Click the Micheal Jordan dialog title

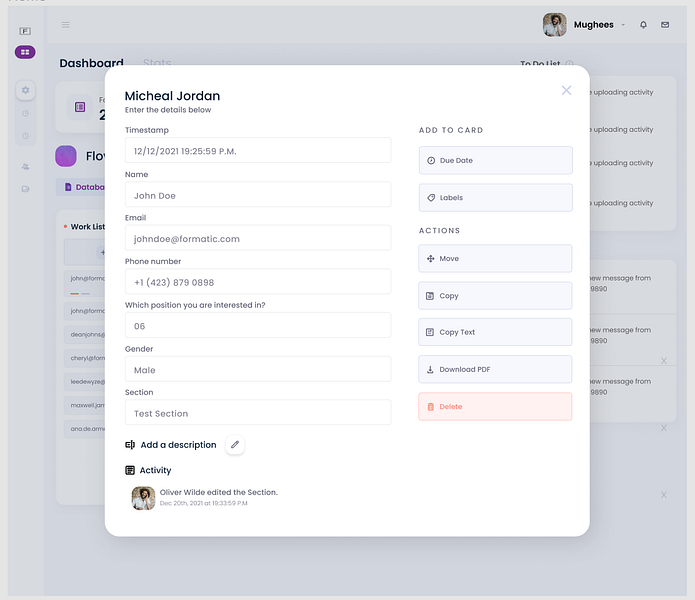pos(172,96)
